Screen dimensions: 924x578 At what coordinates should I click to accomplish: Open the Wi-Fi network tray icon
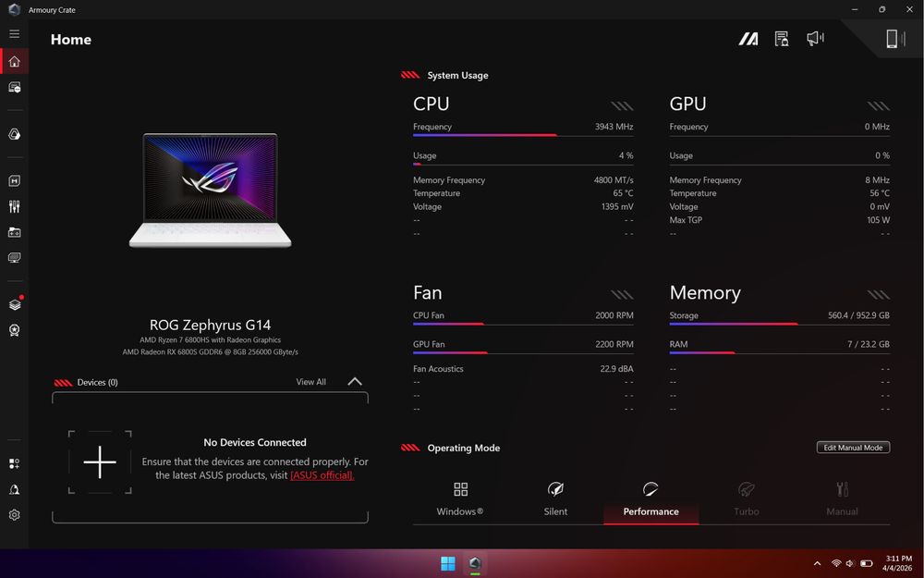point(835,563)
